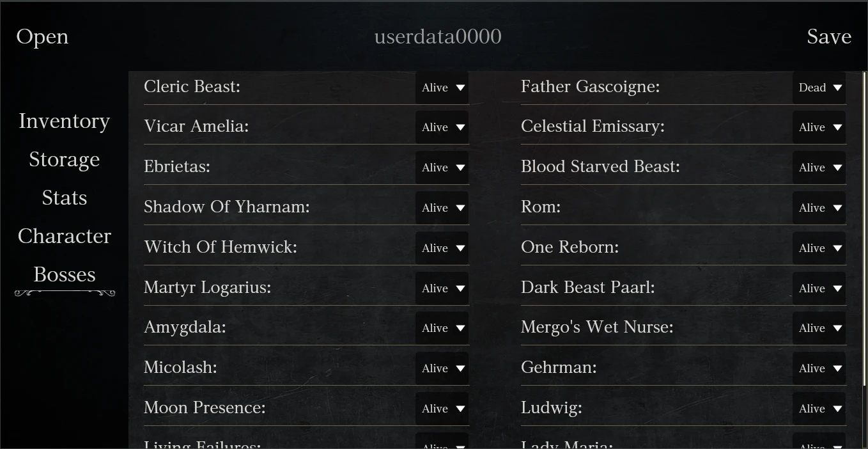Image resolution: width=868 pixels, height=449 pixels.
Task: Open the Martyr Logarius status dropdown
Action: [x=442, y=288]
